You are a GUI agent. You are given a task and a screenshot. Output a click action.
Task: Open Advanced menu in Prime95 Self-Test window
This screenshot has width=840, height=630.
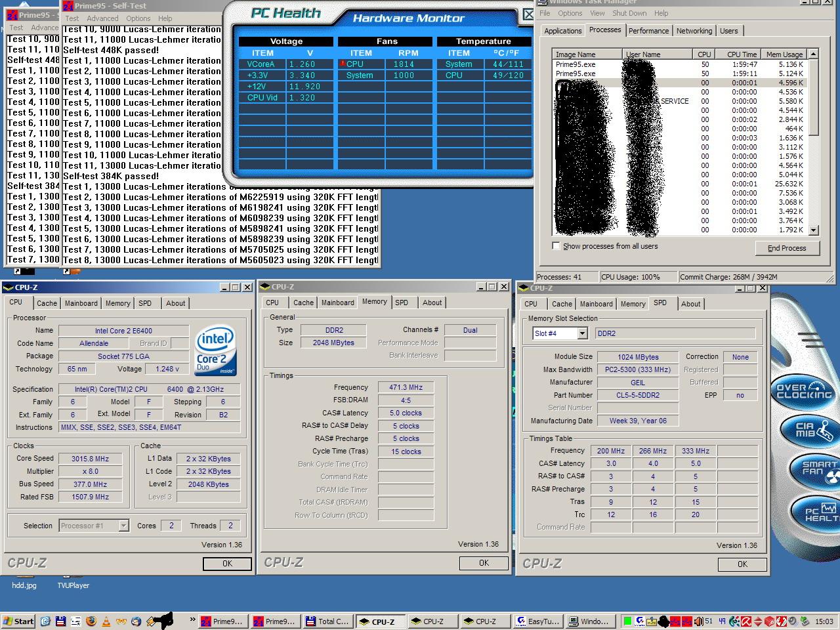point(103,18)
